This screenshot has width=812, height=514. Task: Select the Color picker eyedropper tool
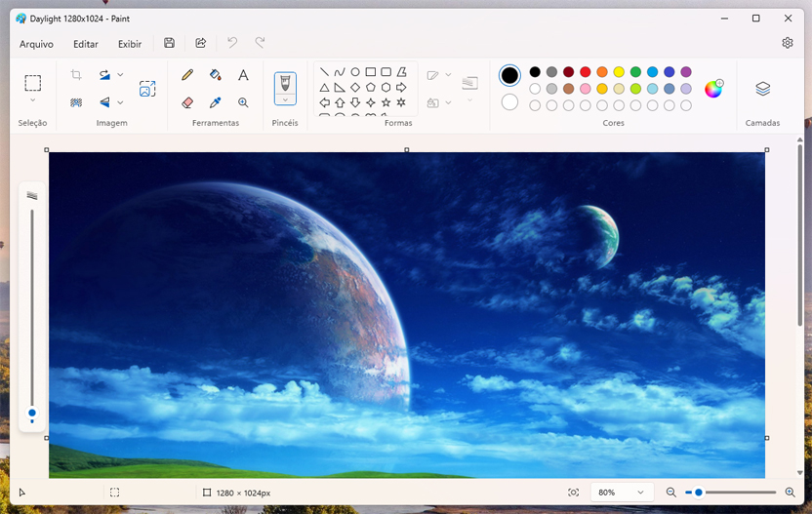tap(216, 102)
